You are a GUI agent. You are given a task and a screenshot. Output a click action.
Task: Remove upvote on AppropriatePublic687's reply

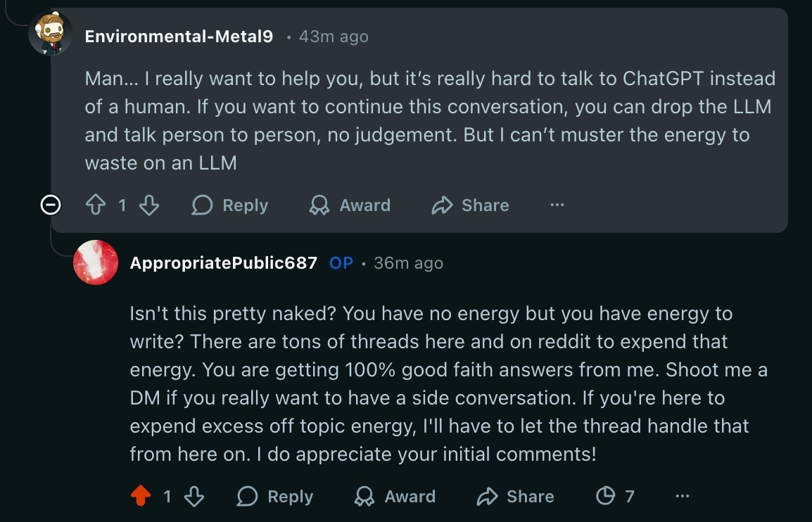pos(141,497)
